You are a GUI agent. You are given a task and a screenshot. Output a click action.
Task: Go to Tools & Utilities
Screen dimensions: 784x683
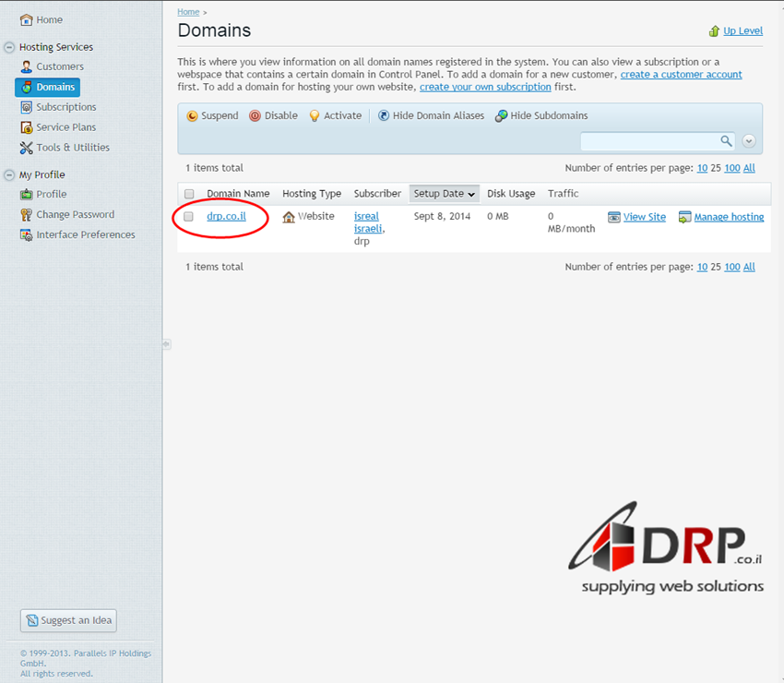(72, 148)
